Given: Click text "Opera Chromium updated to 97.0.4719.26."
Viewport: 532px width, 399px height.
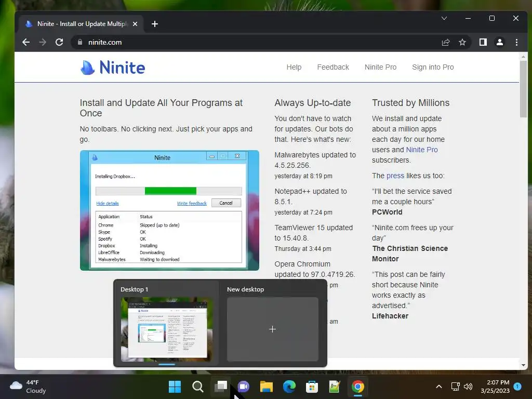Looking at the screenshot, I should [x=315, y=269].
